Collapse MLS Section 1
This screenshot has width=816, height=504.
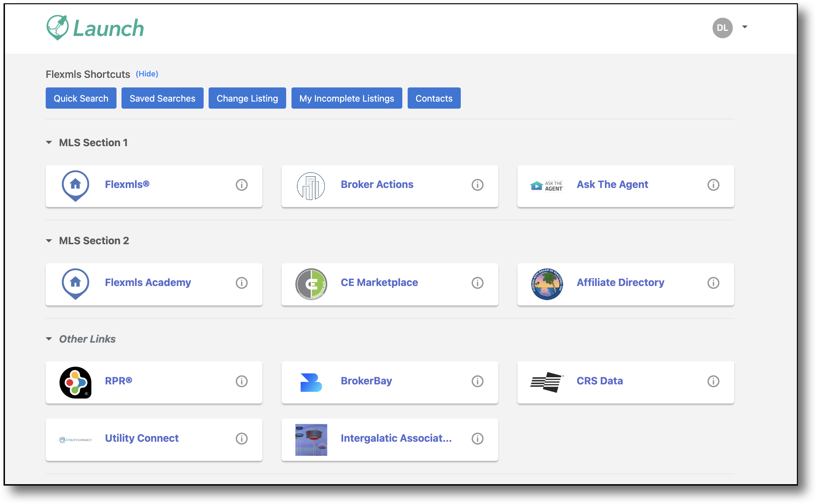coord(49,143)
